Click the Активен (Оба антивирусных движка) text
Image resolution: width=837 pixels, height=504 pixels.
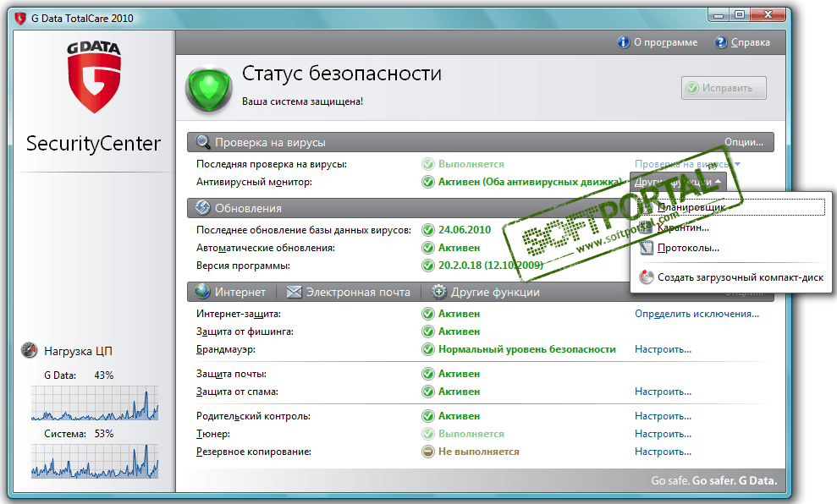pyautogui.click(x=531, y=182)
